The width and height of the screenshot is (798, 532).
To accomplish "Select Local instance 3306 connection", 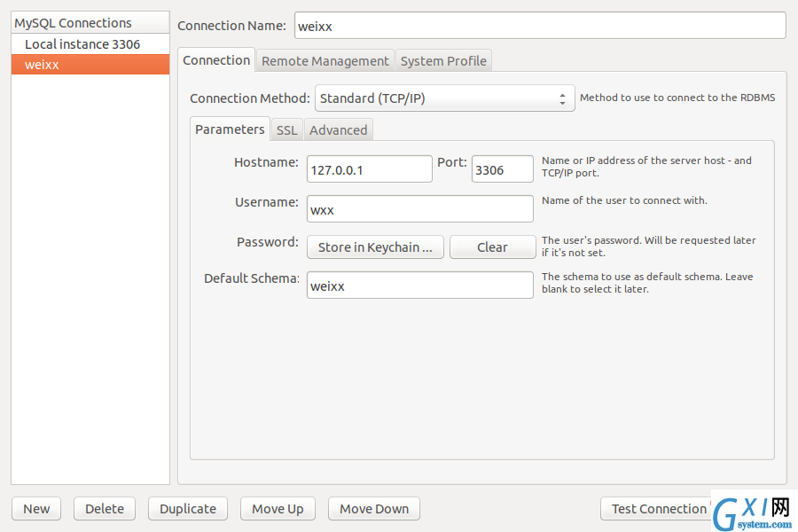I will coord(90,44).
